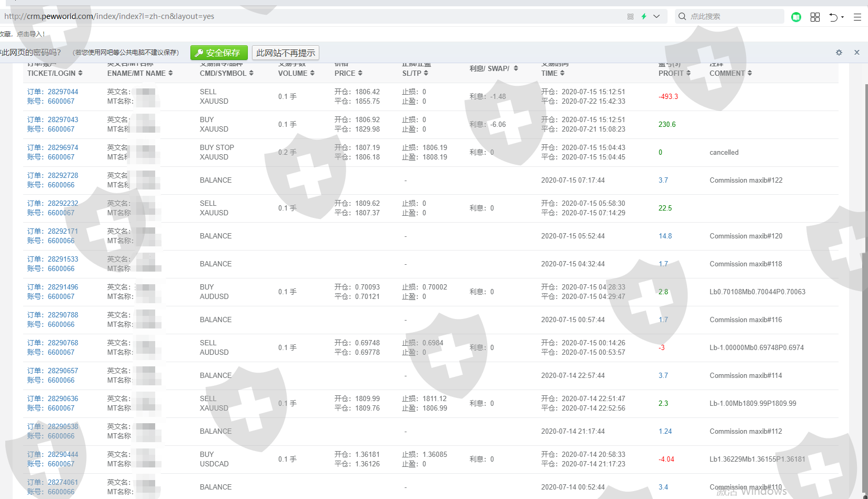Click the magnifier icon in search box

(x=682, y=16)
